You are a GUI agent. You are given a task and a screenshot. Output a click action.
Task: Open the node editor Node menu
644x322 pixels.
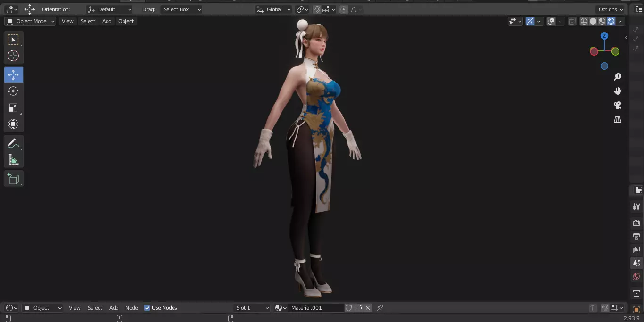pos(132,308)
